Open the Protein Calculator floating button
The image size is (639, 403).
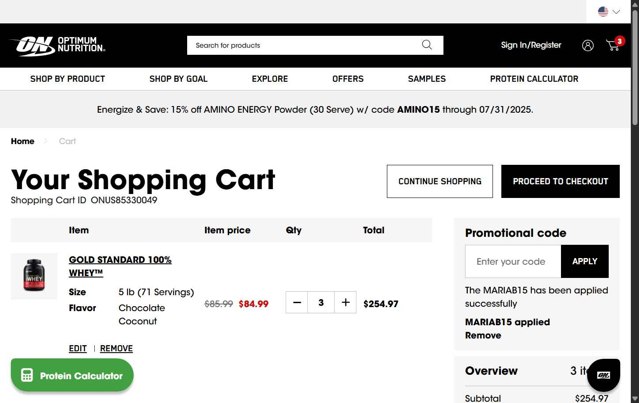click(72, 376)
